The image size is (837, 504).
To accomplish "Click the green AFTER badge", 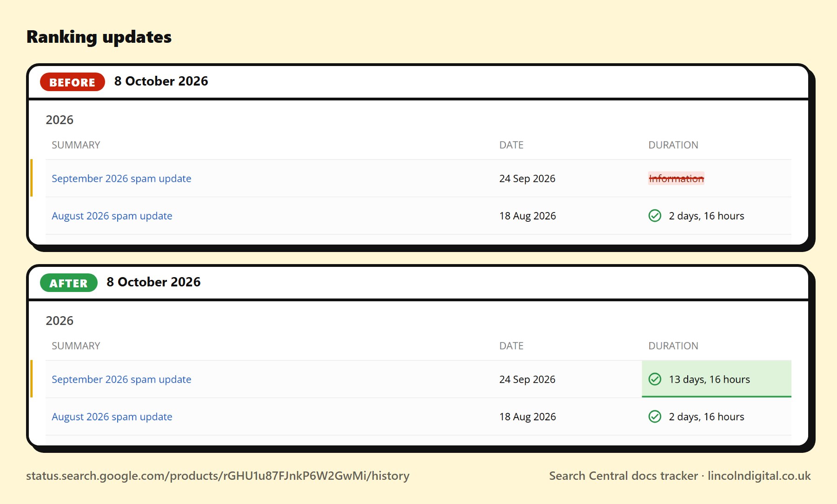I will click(69, 283).
